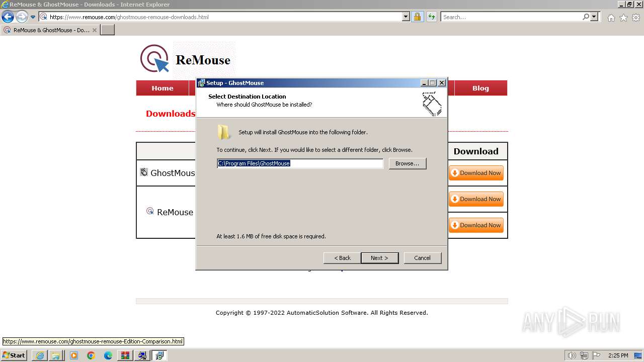This screenshot has width=644, height=362.
Task: Click the ReMouse logo image
Action: point(185,59)
